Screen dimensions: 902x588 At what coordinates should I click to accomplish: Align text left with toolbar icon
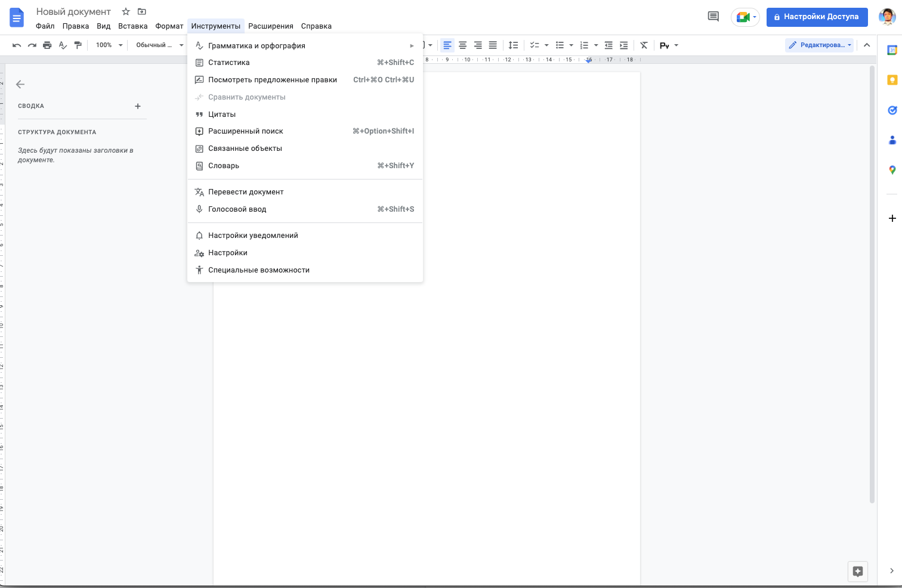click(447, 45)
